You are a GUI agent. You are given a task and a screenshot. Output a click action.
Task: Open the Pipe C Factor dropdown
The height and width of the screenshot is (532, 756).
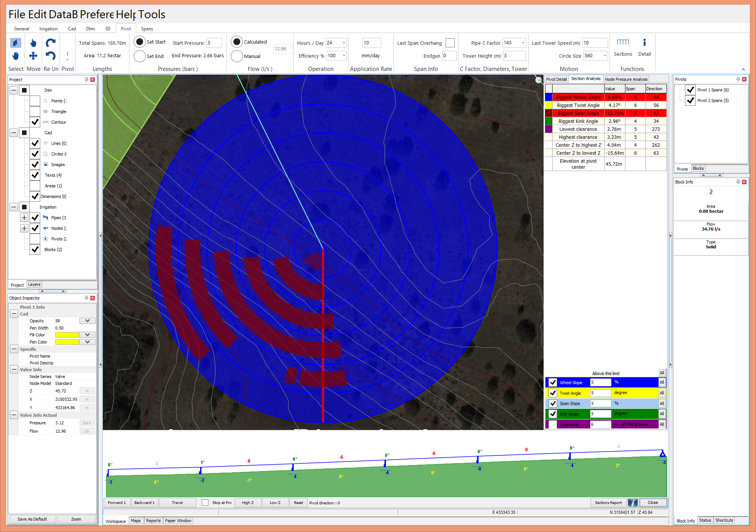523,43
